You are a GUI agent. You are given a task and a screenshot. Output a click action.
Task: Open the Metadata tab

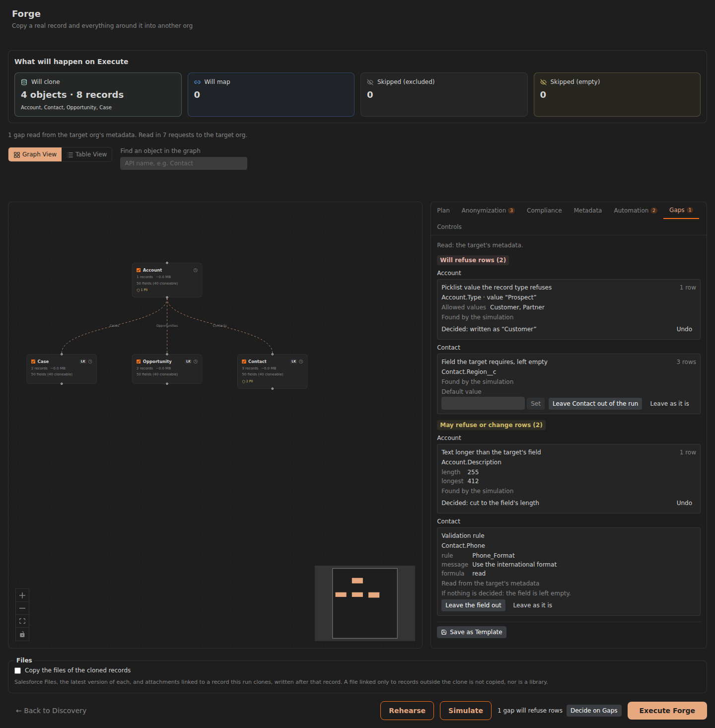pyautogui.click(x=588, y=211)
